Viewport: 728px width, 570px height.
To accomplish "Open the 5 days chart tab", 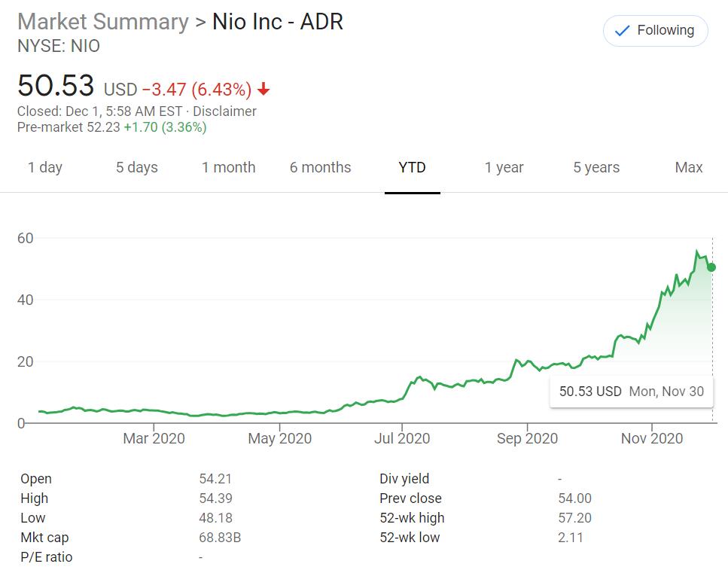I will point(136,167).
